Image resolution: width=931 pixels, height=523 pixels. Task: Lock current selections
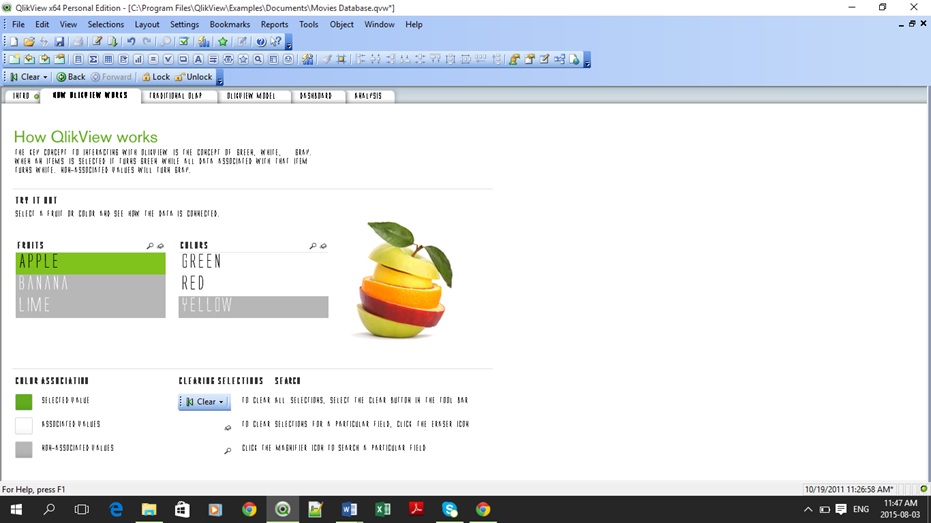tap(156, 77)
